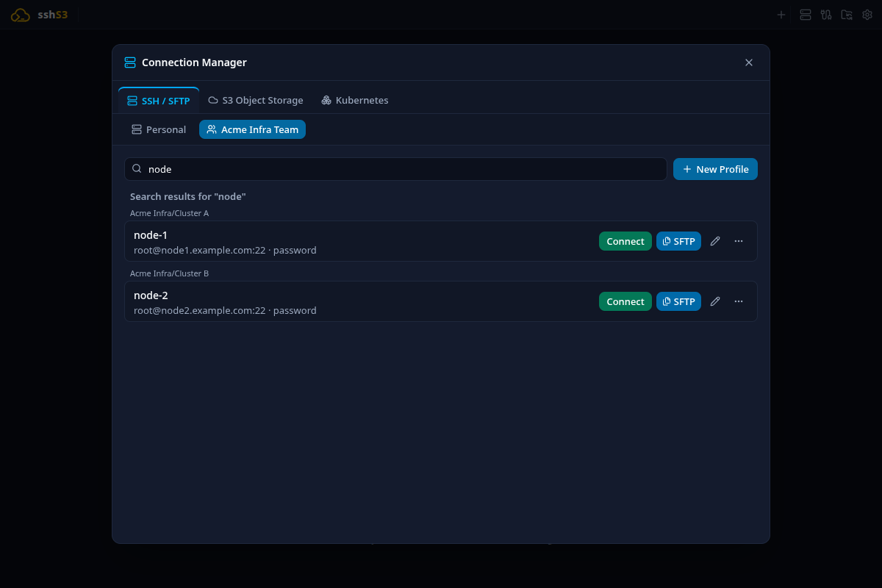
Task: Open more options for node-2
Action: point(739,301)
